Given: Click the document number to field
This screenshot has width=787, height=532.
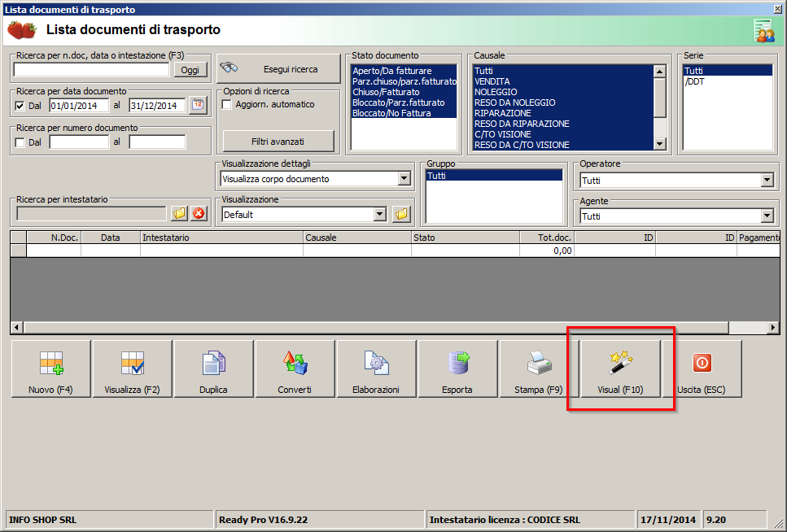Looking at the screenshot, I should (x=157, y=142).
